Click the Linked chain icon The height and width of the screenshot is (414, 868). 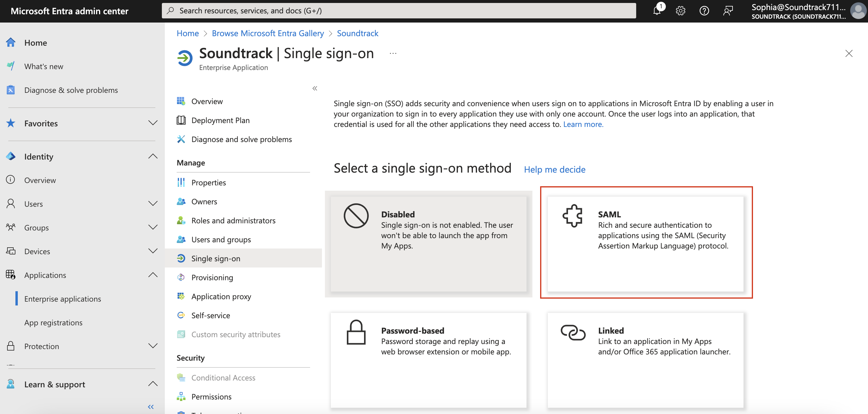[x=573, y=332]
